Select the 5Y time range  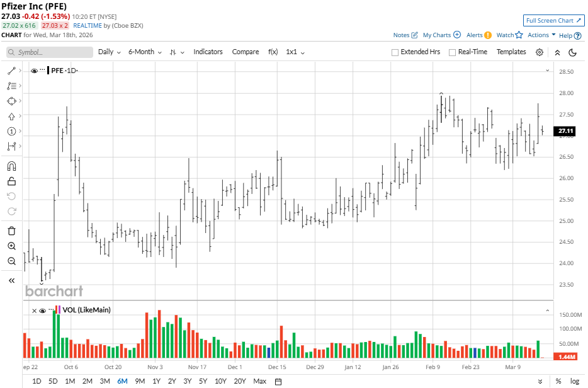(203, 381)
